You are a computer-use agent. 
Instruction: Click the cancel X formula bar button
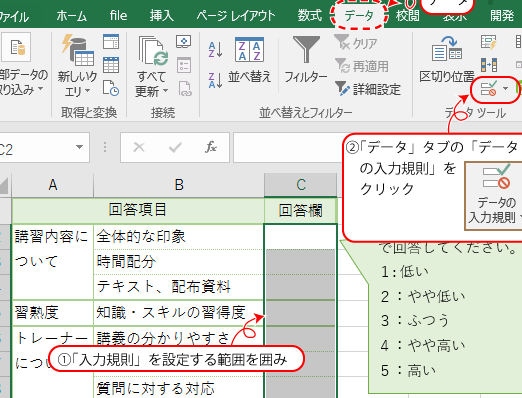point(139,147)
